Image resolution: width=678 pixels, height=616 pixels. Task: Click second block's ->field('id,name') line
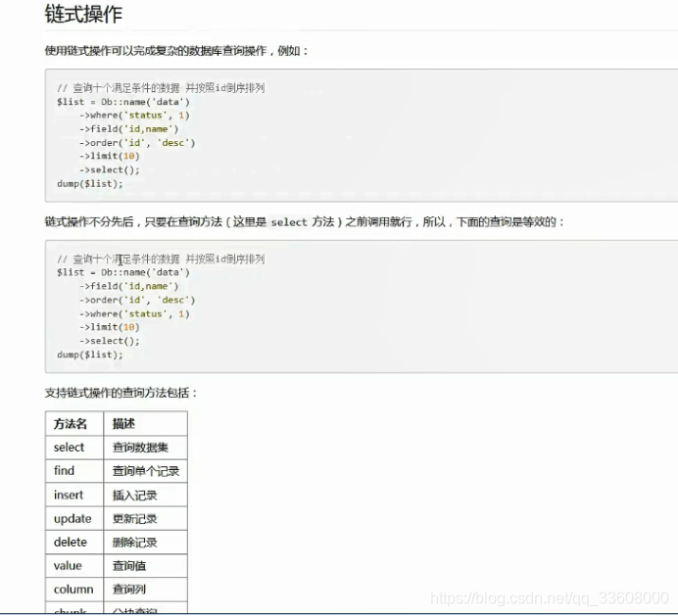[x=129, y=286]
